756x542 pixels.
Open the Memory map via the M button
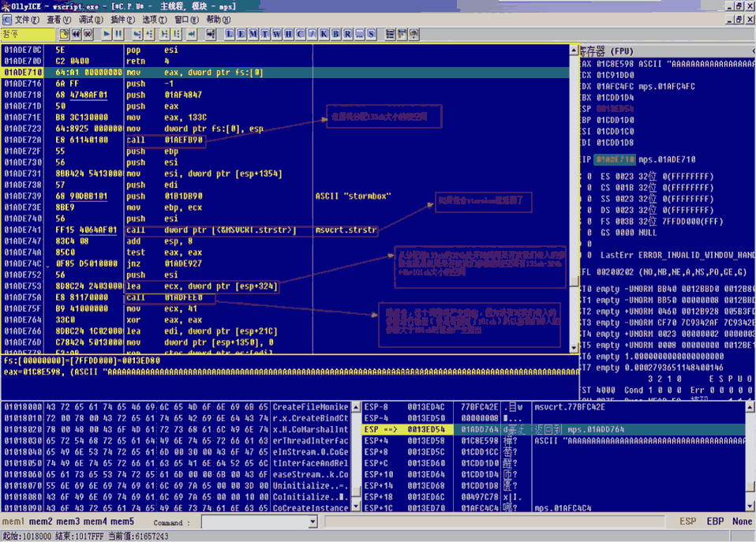coord(253,34)
